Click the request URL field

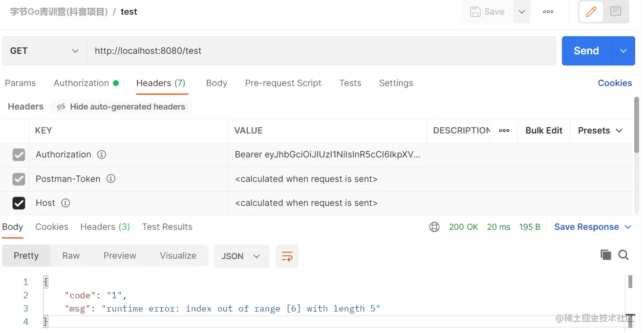point(321,51)
